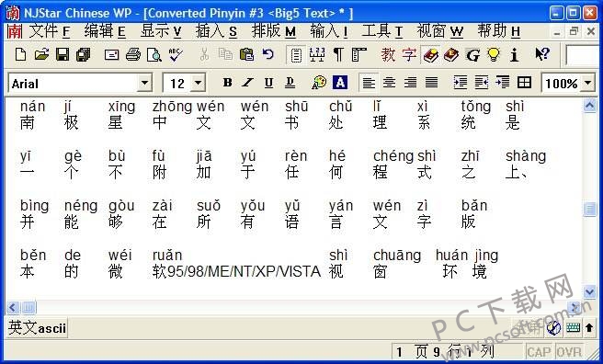The image size is (603, 364).
Task: Click the CAP status bar indicator
Action: [x=540, y=352]
